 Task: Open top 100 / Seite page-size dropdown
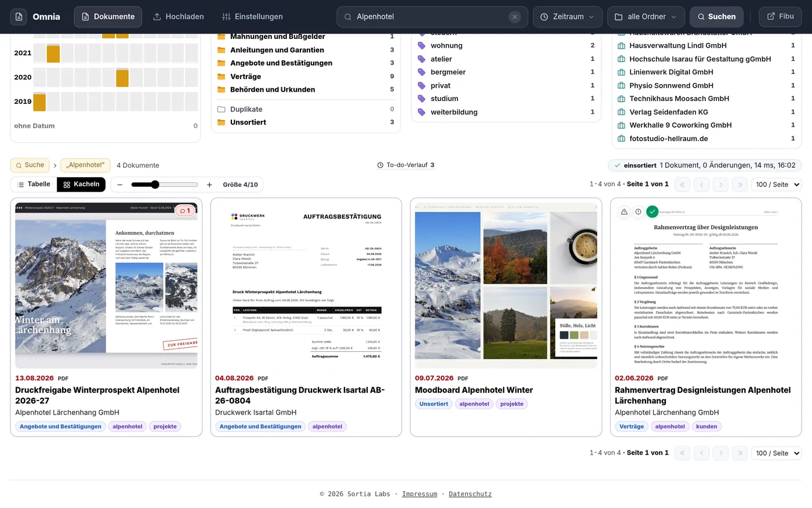coord(776,185)
